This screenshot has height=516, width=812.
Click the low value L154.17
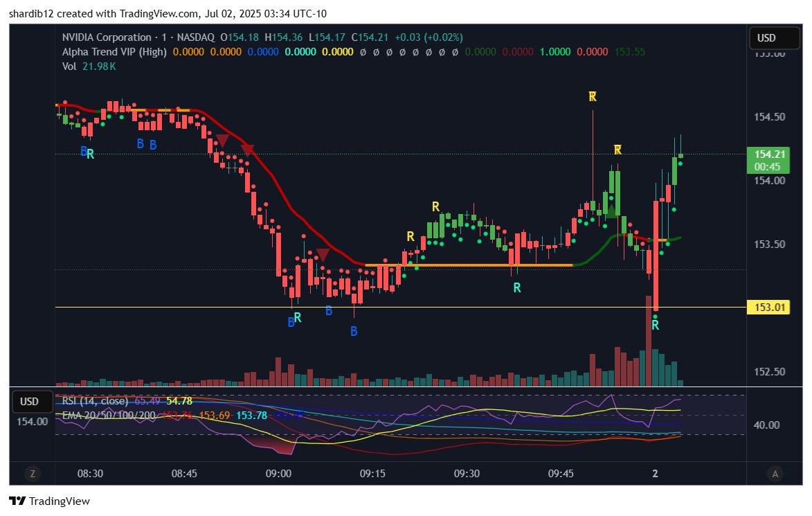coord(327,37)
